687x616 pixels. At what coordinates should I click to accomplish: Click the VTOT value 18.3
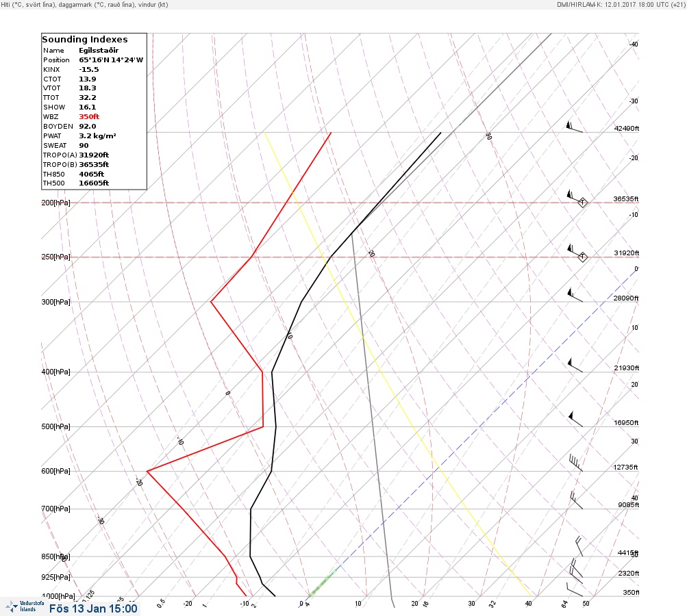pos(88,88)
